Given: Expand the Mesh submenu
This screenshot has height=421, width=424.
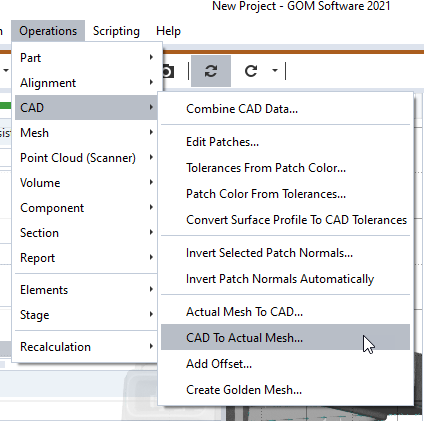Looking at the screenshot, I should click(86, 133).
